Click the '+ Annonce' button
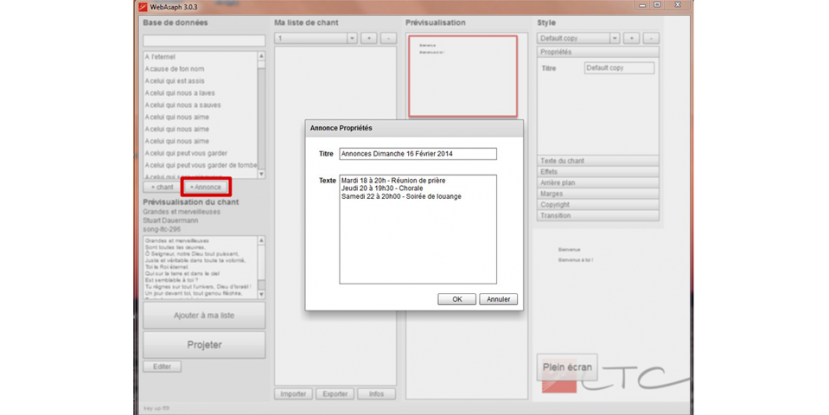The height and width of the screenshot is (415, 829). point(206,187)
